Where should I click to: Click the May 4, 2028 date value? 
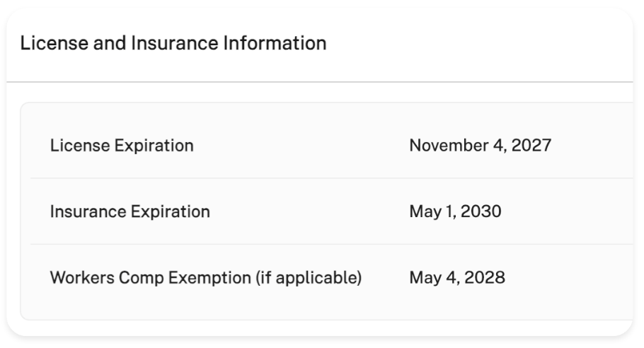(x=457, y=277)
